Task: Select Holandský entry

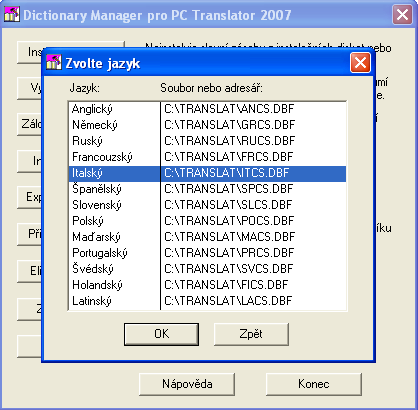Action: [207, 285]
